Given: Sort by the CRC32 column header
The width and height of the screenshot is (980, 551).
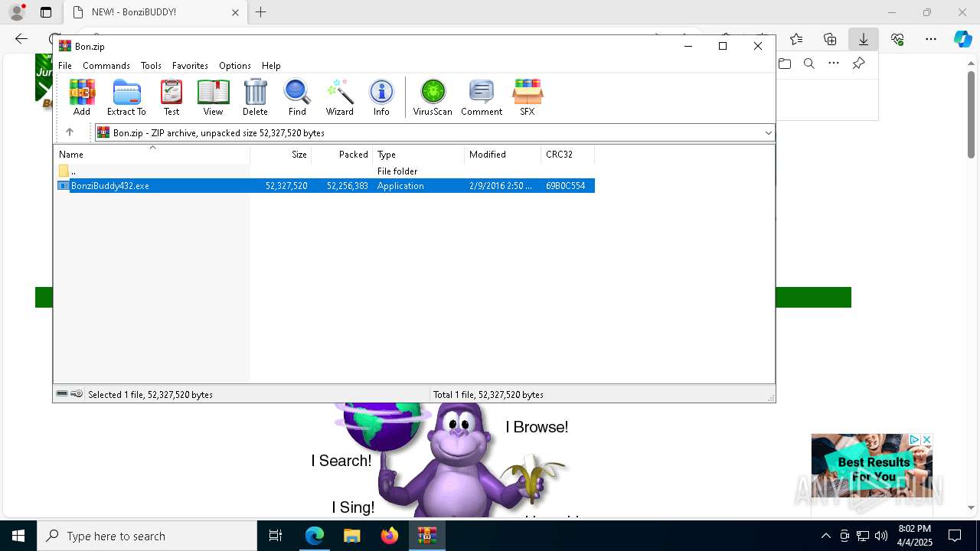Looking at the screenshot, I should click(x=568, y=155).
